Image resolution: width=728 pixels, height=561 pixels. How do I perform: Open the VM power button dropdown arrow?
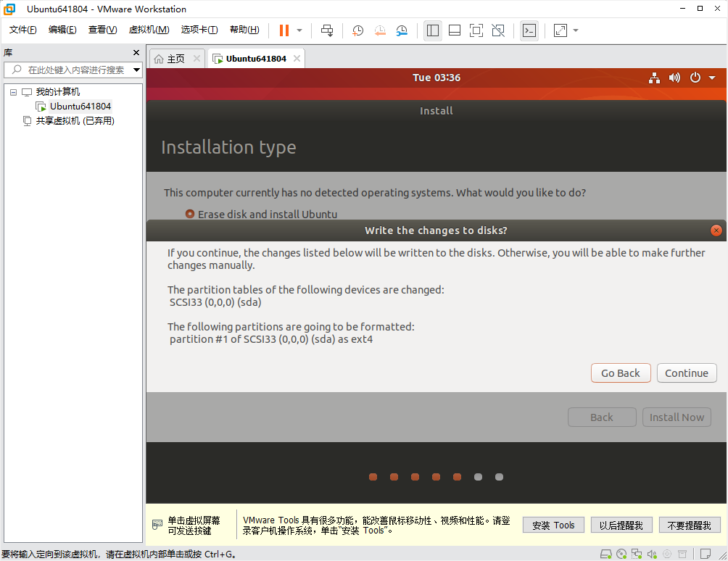711,78
